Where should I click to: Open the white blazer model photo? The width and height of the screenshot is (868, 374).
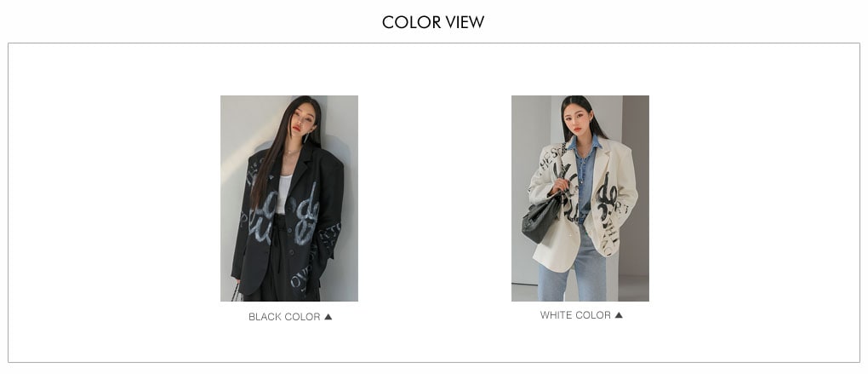(x=580, y=199)
